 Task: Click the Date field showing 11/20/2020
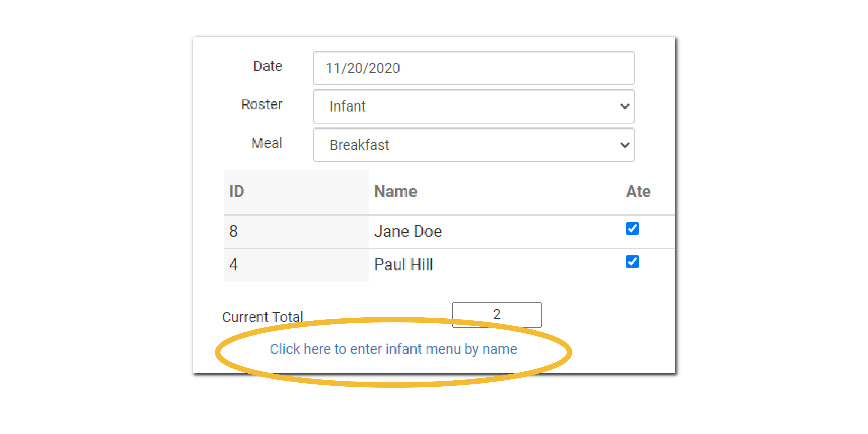point(473,68)
